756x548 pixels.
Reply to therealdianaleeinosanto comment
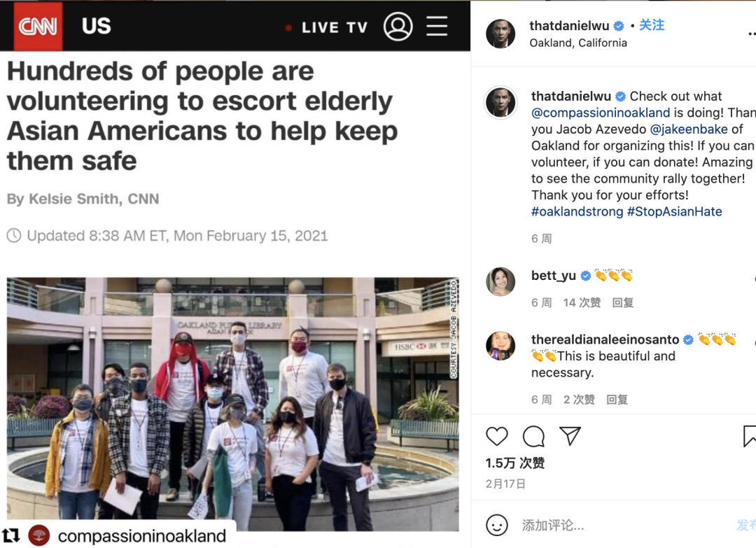click(617, 400)
